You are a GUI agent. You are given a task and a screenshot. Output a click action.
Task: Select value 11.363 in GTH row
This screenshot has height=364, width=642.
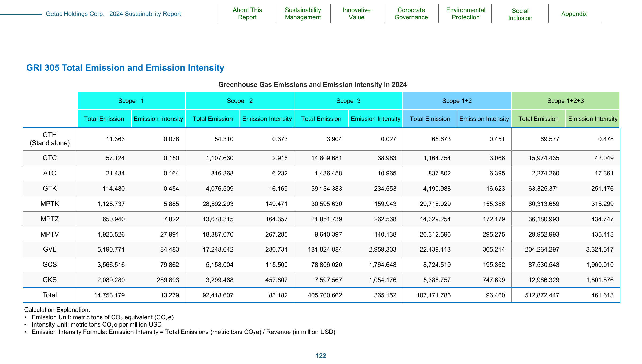[x=115, y=139]
